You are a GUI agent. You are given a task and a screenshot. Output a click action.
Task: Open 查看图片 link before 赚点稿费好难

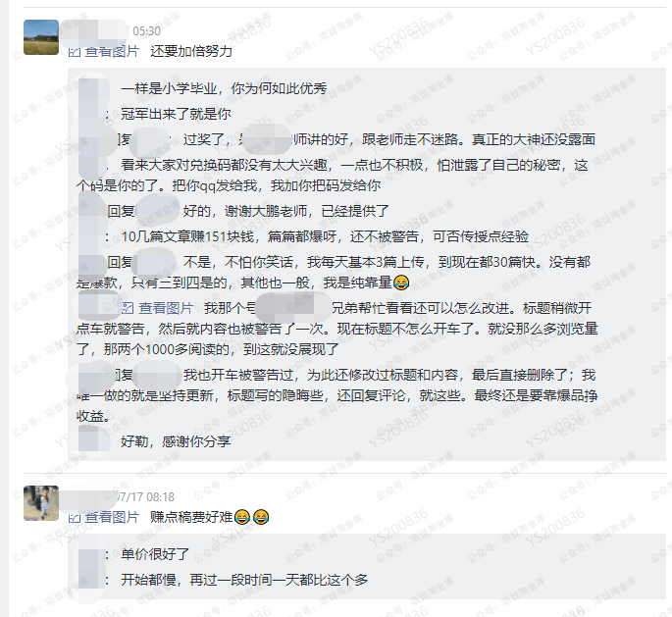(x=112, y=517)
